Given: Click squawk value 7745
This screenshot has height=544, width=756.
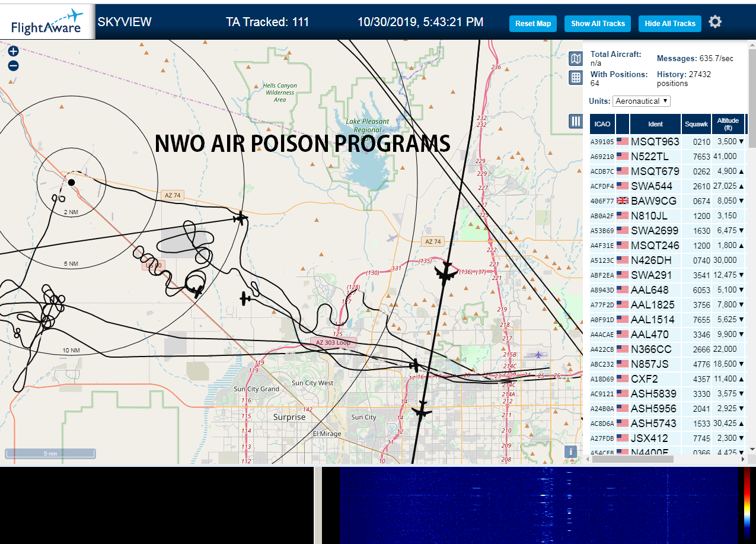Looking at the screenshot, I should pos(701,438).
